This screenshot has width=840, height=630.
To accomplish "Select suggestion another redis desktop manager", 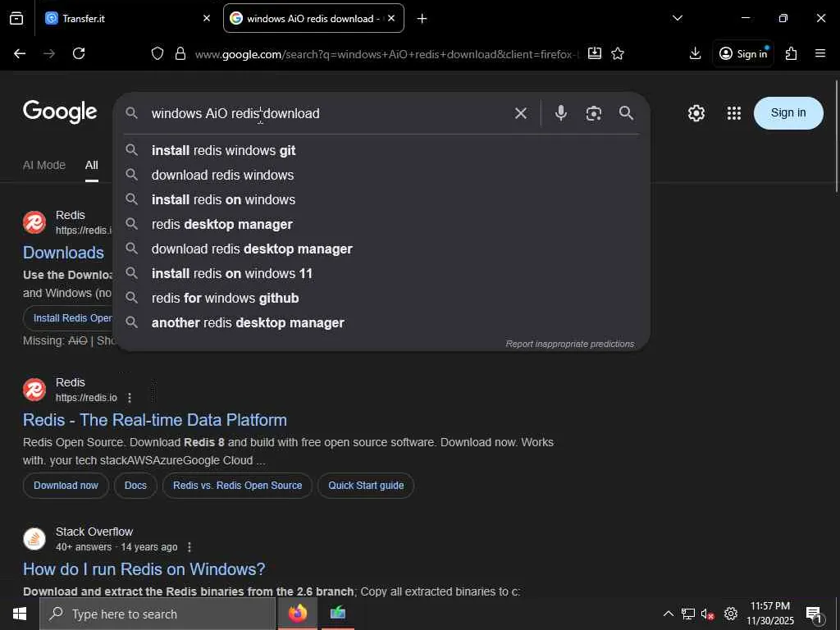I will click(381, 323).
